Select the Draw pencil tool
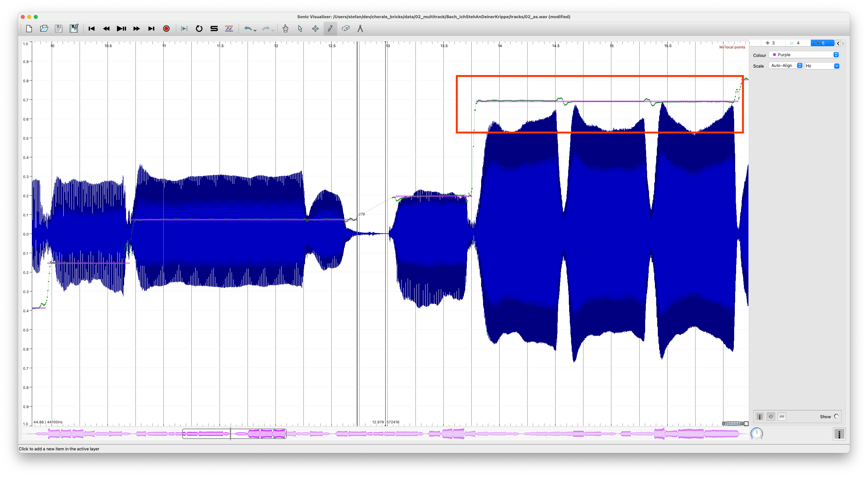 pyautogui.click(x=330, y=29)
